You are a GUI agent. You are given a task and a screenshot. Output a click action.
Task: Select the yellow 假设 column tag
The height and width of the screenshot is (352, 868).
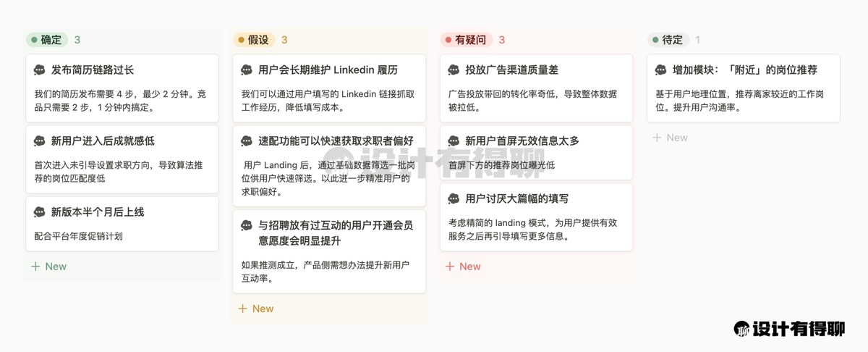pyautogui.click(x=253, y=40)
